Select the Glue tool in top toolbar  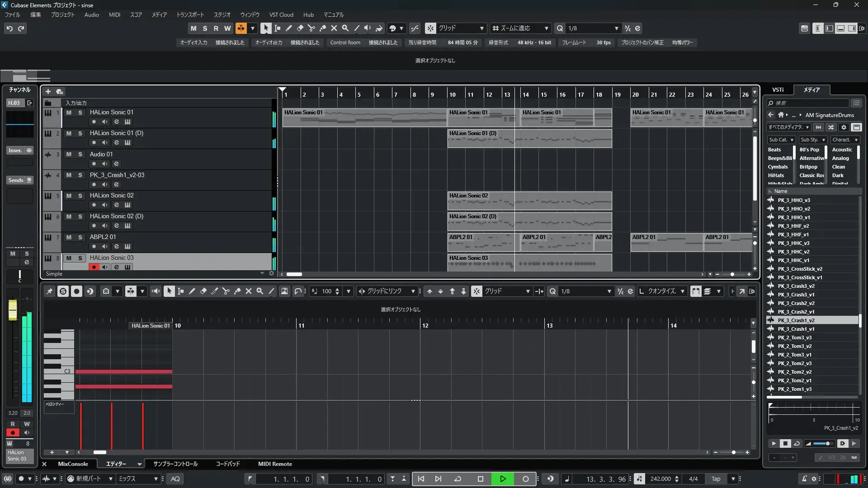click(x=322, y=28)
